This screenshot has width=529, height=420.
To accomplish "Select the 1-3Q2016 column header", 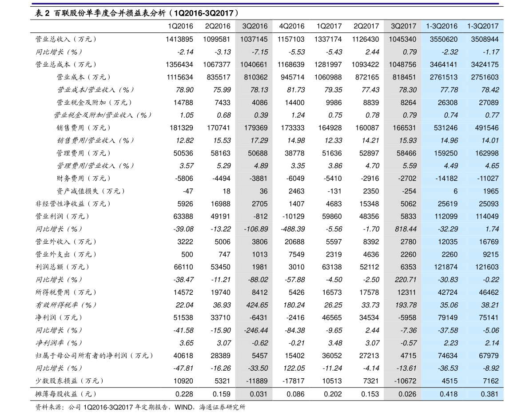I will click(441, 26).
